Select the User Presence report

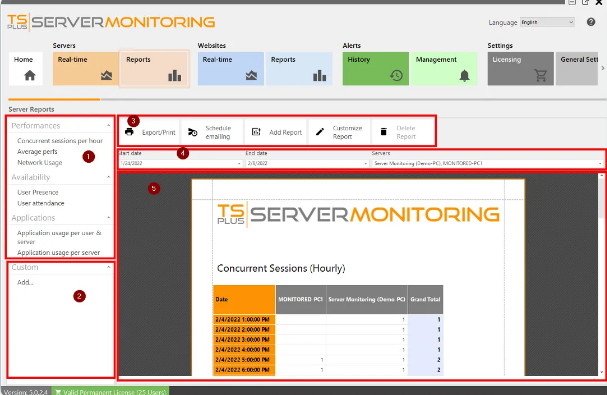coord(38,192)
